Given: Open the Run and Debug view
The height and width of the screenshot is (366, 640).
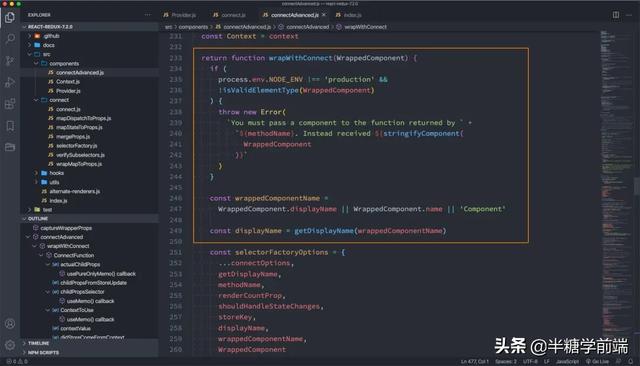Looking at the screenshot, I should pyautogui.click(x=10, y=82).
